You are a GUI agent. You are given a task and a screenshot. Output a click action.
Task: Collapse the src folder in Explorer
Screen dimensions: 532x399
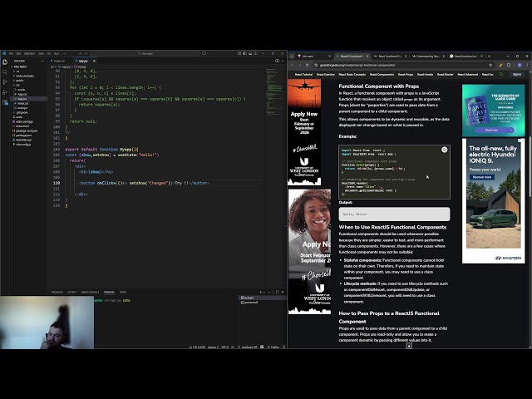click(17, 85)
